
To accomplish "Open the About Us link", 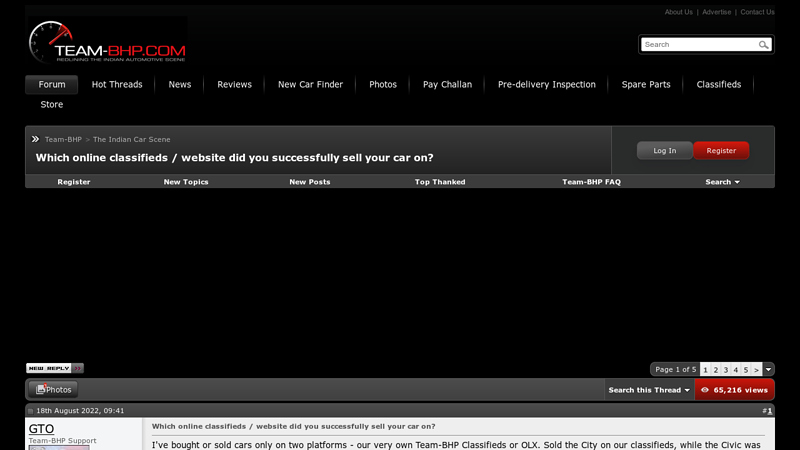I will click(678, 12).
